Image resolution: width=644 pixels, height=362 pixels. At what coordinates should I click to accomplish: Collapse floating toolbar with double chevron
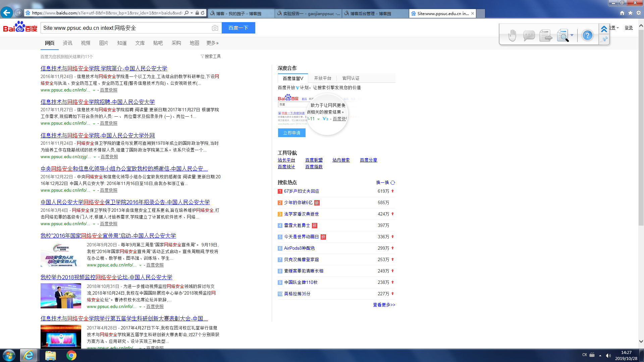pyautogui.click(x=604, y=29)
